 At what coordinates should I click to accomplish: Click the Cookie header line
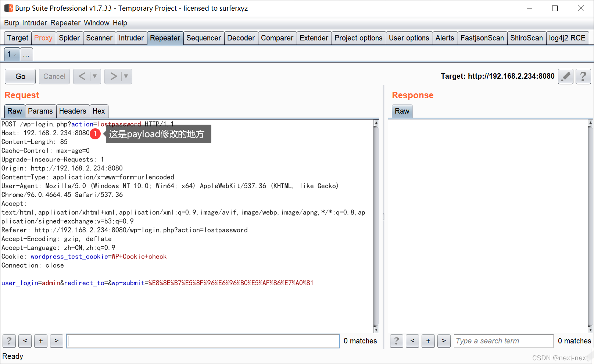(x=84, y=257)
